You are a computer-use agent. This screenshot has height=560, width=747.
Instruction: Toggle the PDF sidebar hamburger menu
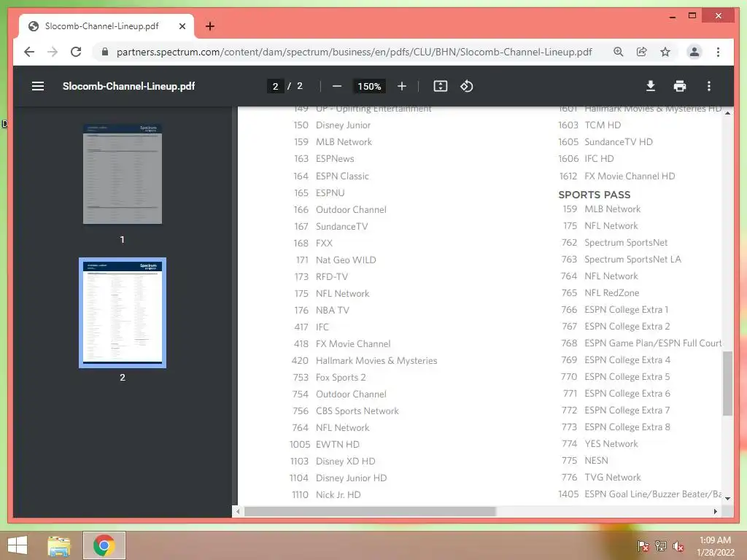click(x=38, y=86)
